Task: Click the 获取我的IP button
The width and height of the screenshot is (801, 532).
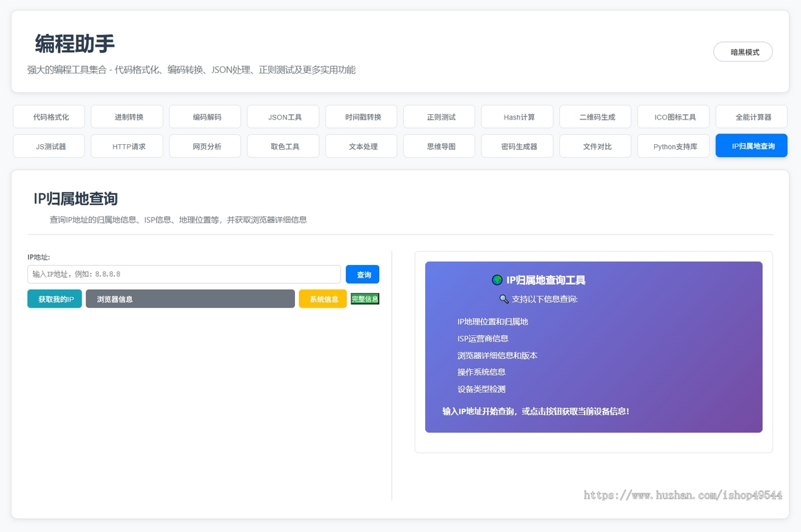Action: click(x=55, y=299)
